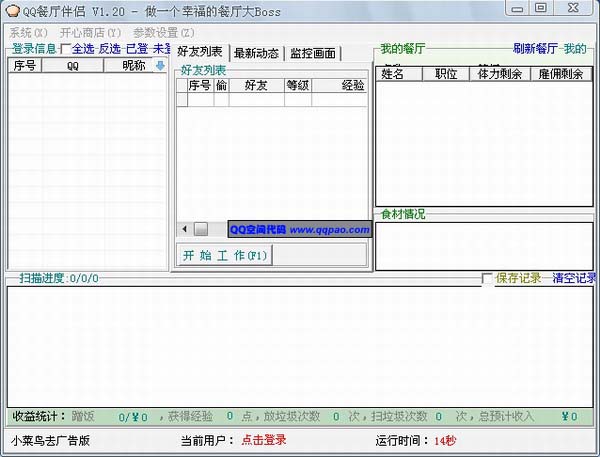Viewport: 600px width, 457px height.
Task: Click friend list 序号 column header
Action: pos(200,85)
